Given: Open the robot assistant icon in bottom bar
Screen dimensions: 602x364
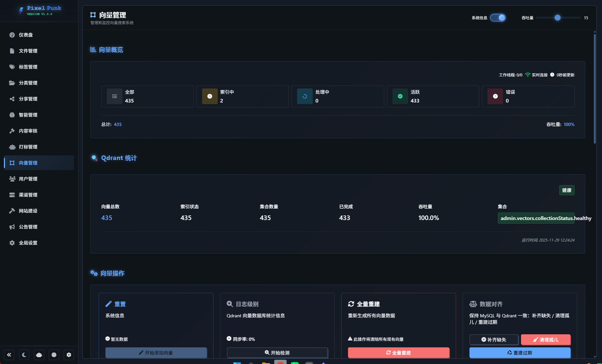Looking at the screenshot, I should pyautogui.click(x=39, y=355).
